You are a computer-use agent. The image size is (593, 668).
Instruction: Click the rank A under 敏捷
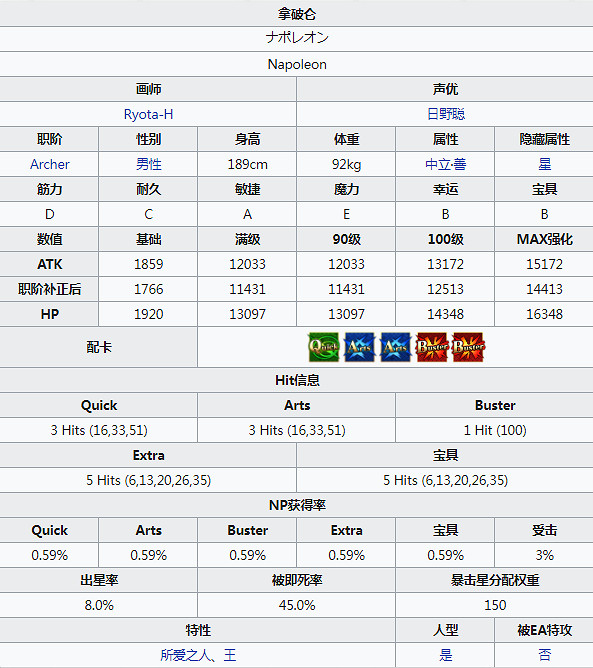247,214
